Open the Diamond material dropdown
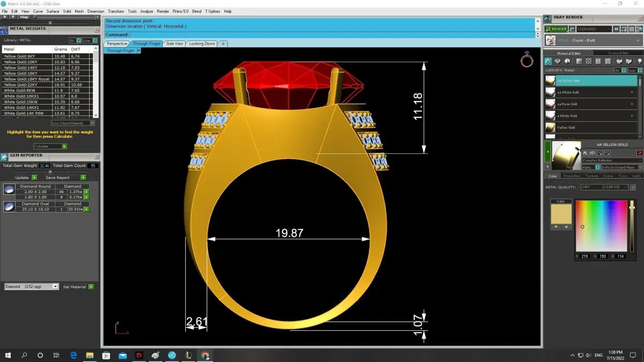644x362 pixels. tap(31, 287)
